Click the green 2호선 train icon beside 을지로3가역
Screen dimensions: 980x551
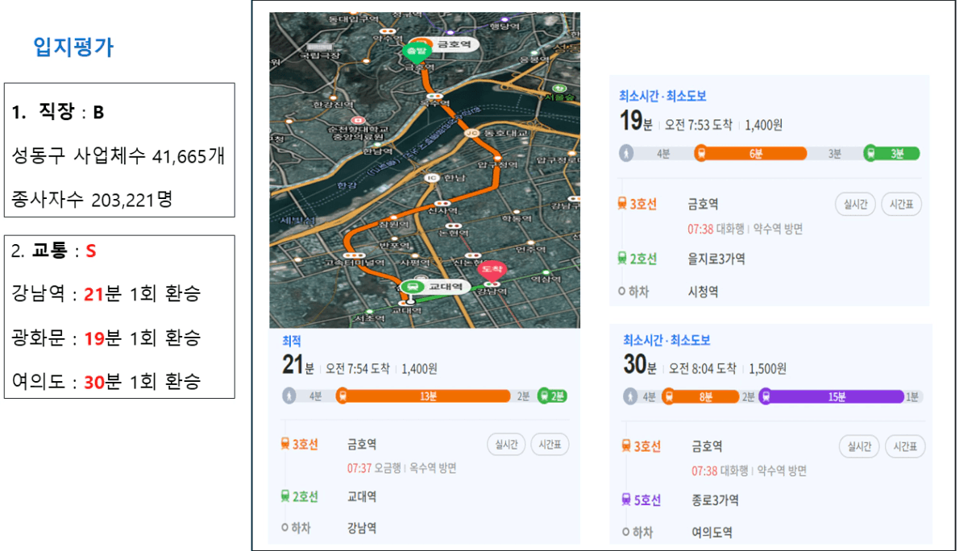pyautogui.click(x=622, y=259)
